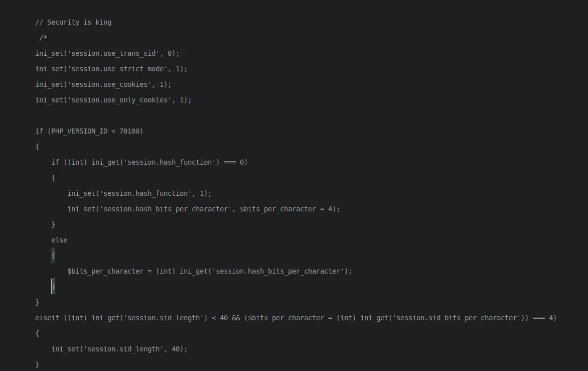This screenshot has width=588, height=371.
Task: Click the (int) cast on the $bits_per_character assignment line
Action: [166, 271]
